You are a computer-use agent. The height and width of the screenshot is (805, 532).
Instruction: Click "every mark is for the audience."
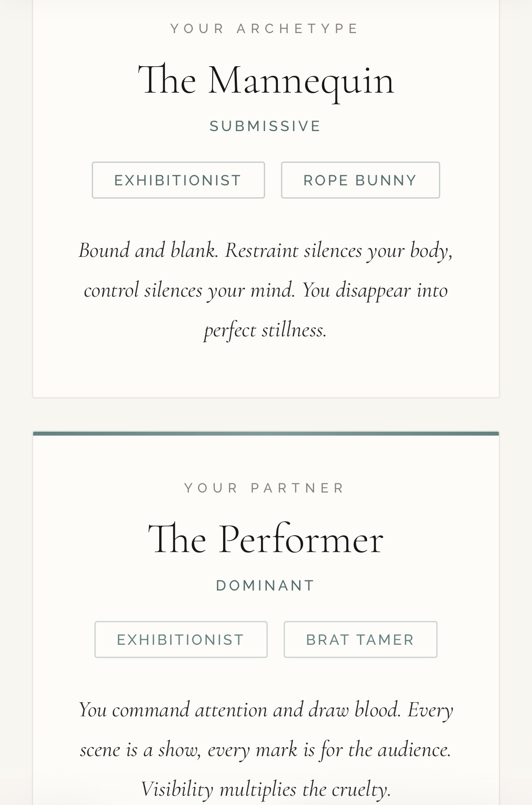click(329, 749)
